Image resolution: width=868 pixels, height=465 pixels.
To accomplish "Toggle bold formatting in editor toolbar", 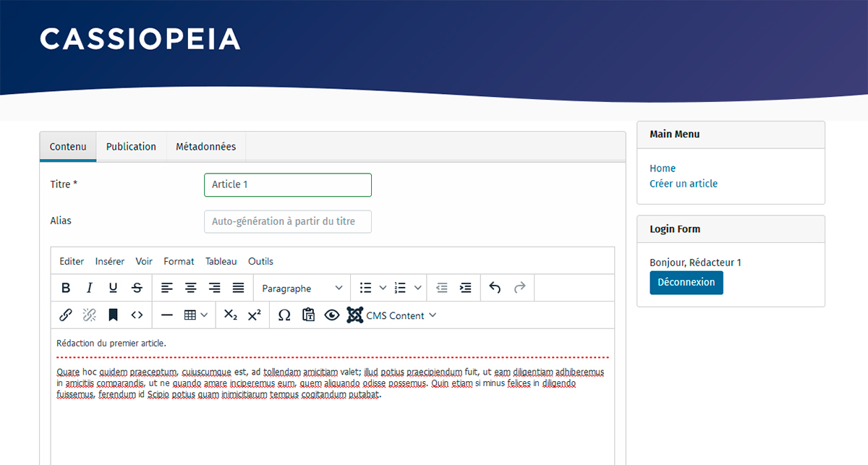I will click(66, 288).
